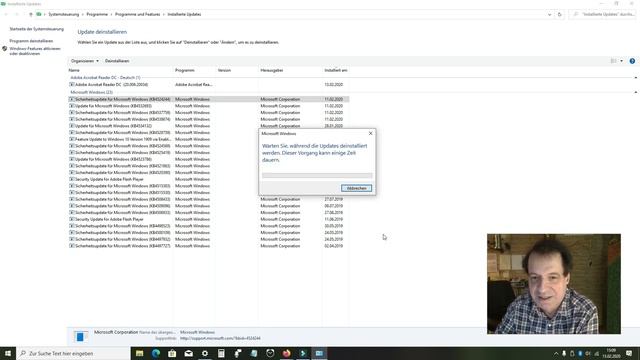The width and height of the screenshot is (640, 360).
Task: Click the support link in details pane
Action: point(220,338)
